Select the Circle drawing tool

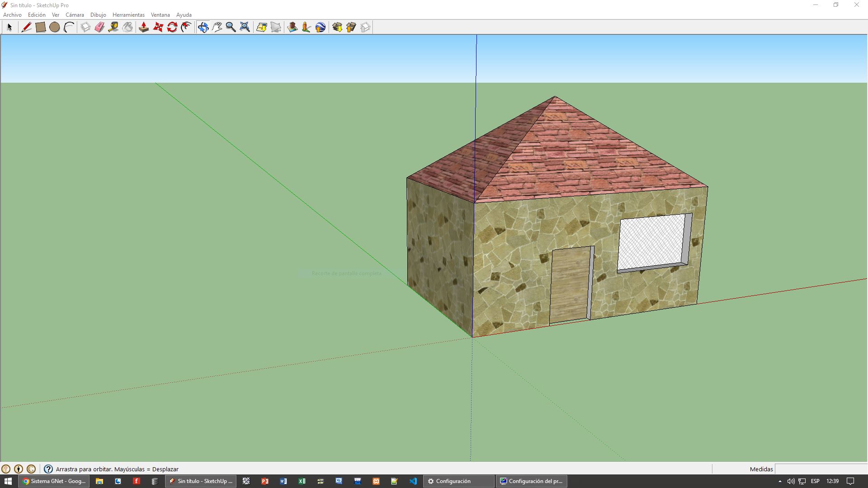[55, 27]
